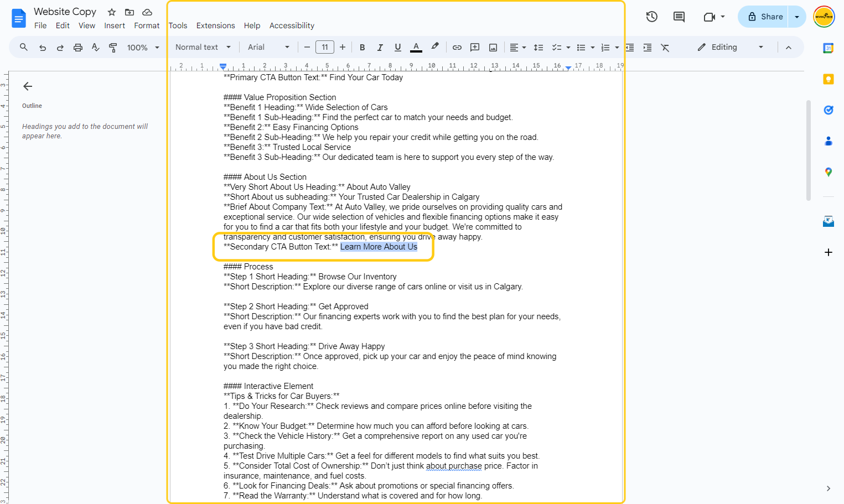The width and height of the screenshot is (844, 504).
Task: Decrease font size
Action: (307, 48)
